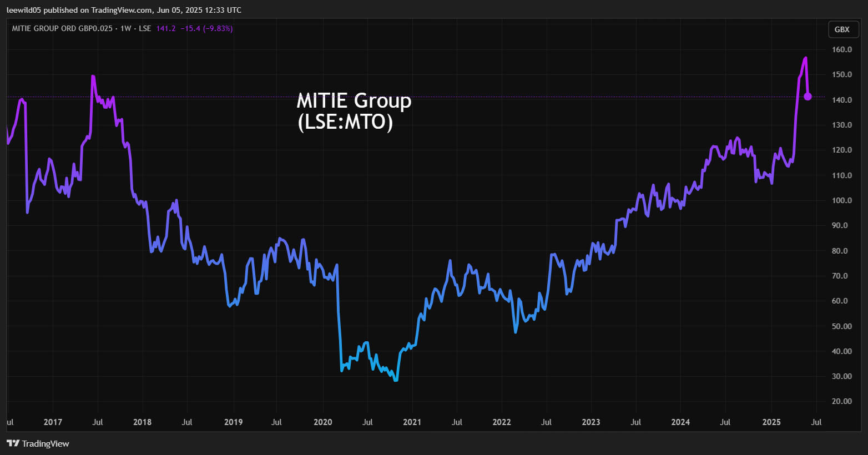Click the purple current-price dot marker

(x=808, y=97)
